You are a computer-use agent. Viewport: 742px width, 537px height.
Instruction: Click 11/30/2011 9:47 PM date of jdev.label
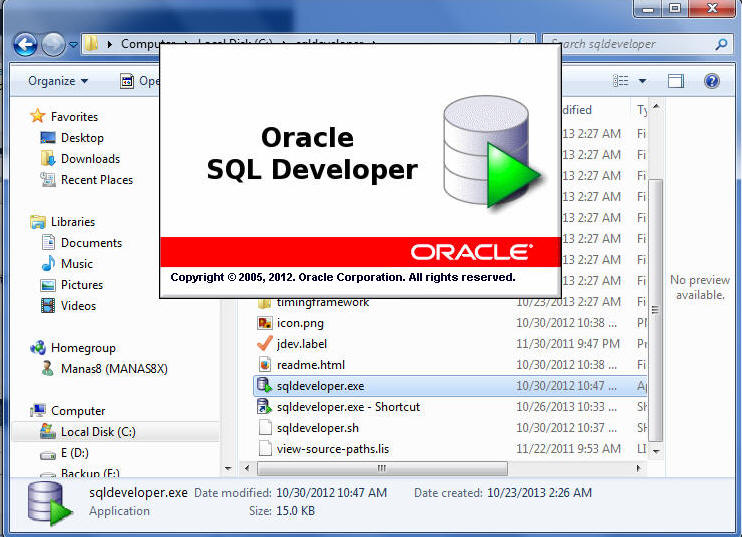(568, 344)
